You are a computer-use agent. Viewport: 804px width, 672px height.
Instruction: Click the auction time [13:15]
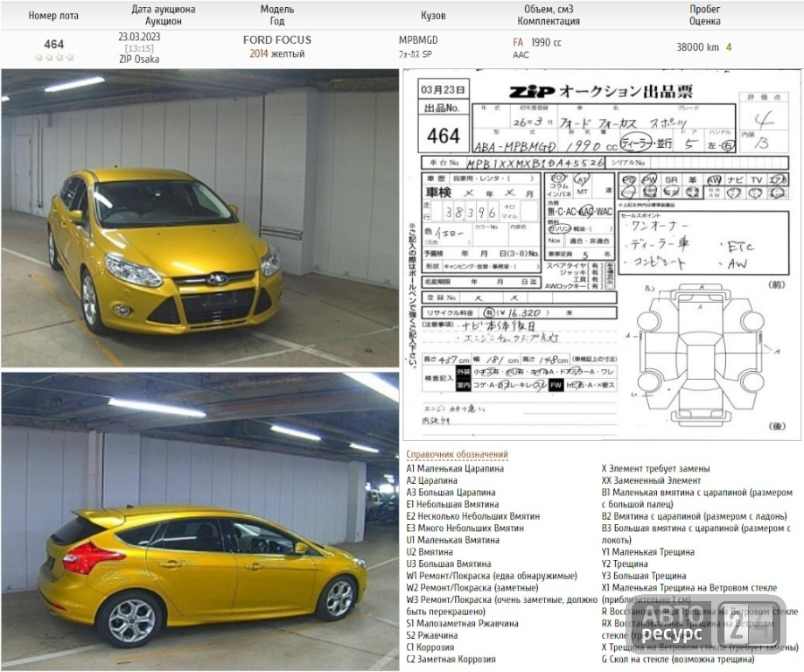pos(139,48)
